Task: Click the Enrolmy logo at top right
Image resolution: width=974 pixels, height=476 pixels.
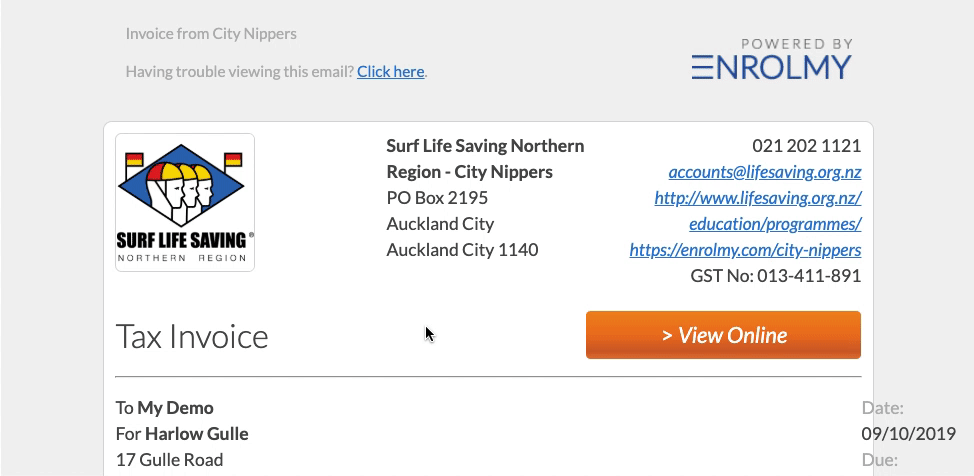Action: click(x=771, y=67)
